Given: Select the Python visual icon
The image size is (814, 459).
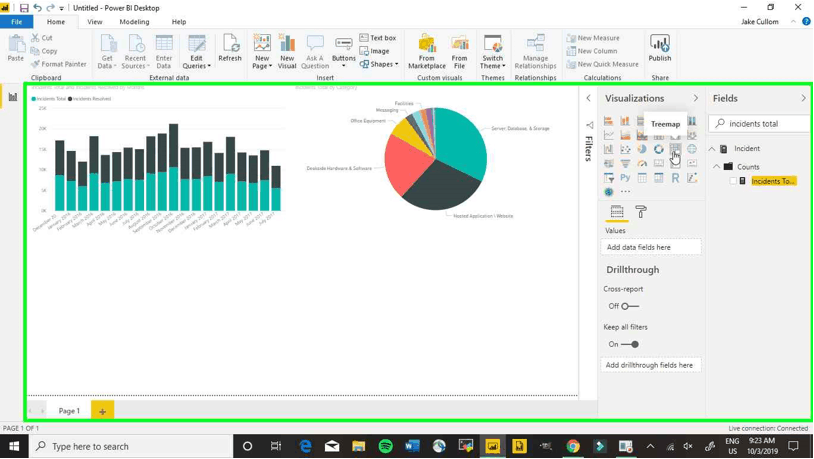Looking at the screenshot, I should [625, 178].
